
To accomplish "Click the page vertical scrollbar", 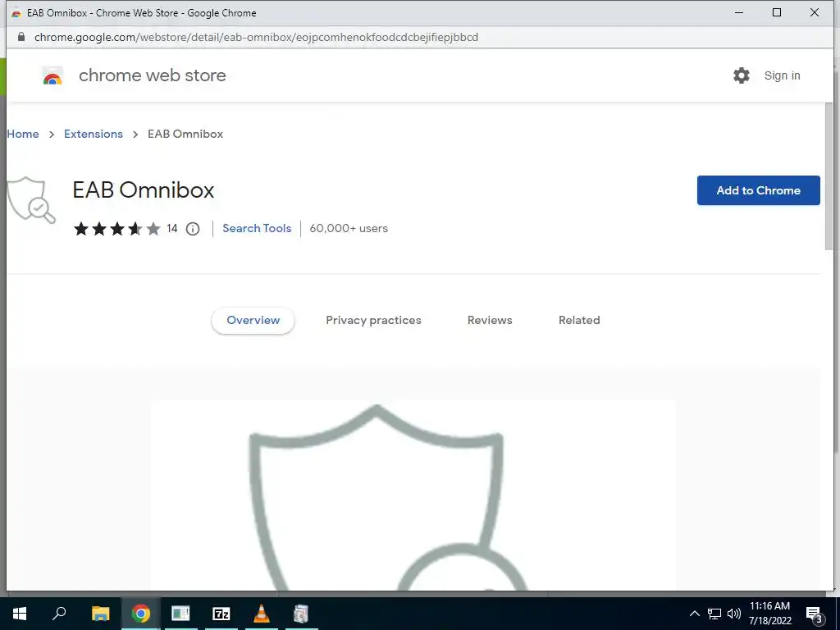I will (829, 177).
